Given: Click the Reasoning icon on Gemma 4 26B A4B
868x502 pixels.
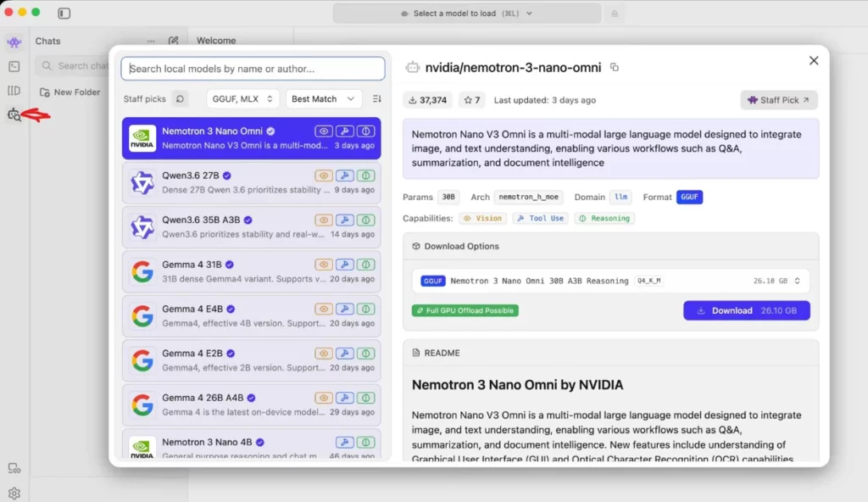Looking at the screenshot, I should 366,398.
